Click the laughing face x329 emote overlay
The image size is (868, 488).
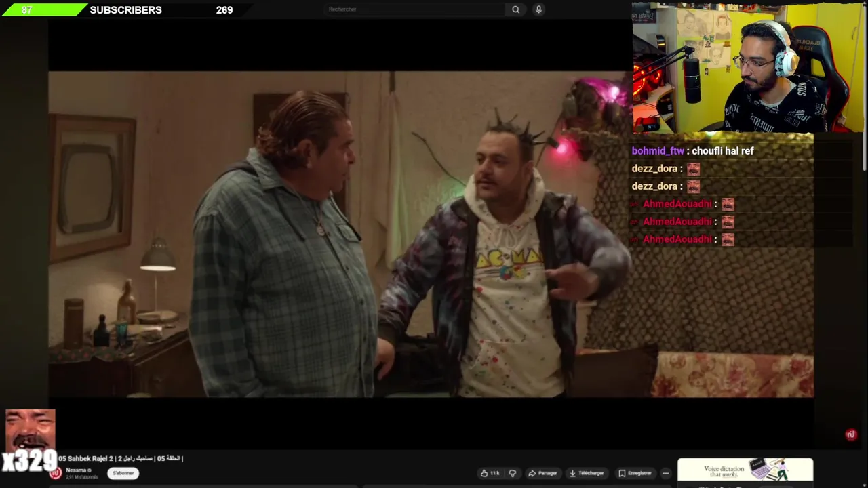(30, 441)
